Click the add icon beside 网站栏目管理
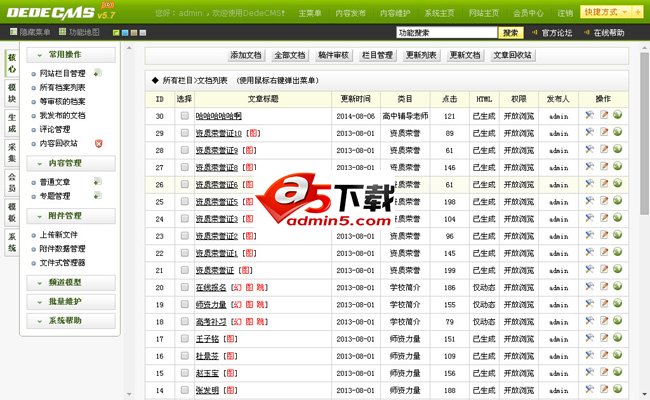Viewport: 650px width, 400px height. (x=97, y=73)
